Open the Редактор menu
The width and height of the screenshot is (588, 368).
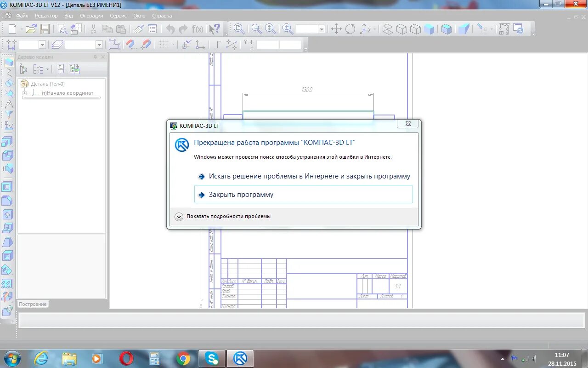[46, 16]
